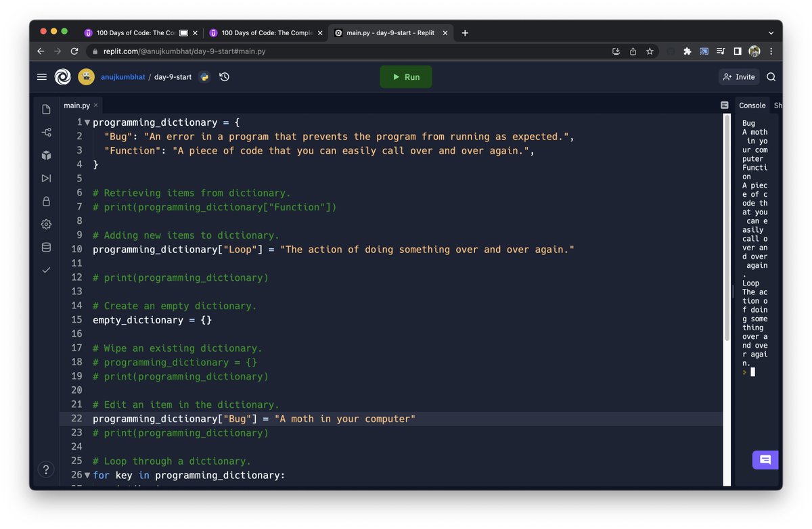Click the Invite button
The width and height of the screenshot is (812, 529).
click(x=739, y=77)
